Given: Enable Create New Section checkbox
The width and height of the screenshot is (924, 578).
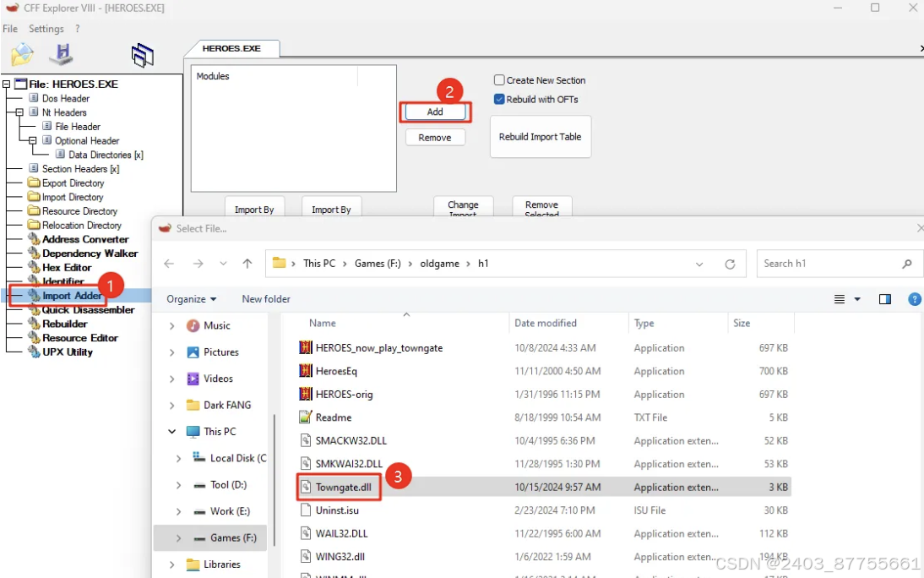Looking at the screenshot, I should coord(499,79).
